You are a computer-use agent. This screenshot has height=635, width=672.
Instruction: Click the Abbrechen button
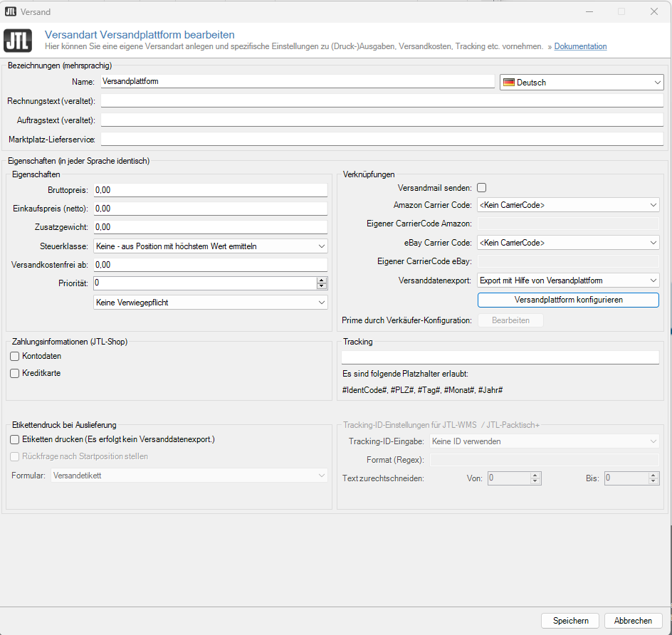coord(633,620)
